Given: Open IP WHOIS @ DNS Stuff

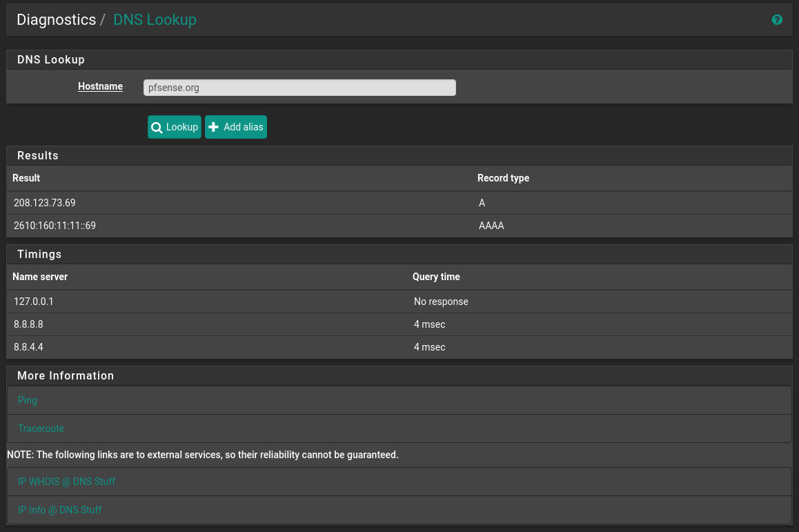Looking at the screenshot, I should [66, 481].
